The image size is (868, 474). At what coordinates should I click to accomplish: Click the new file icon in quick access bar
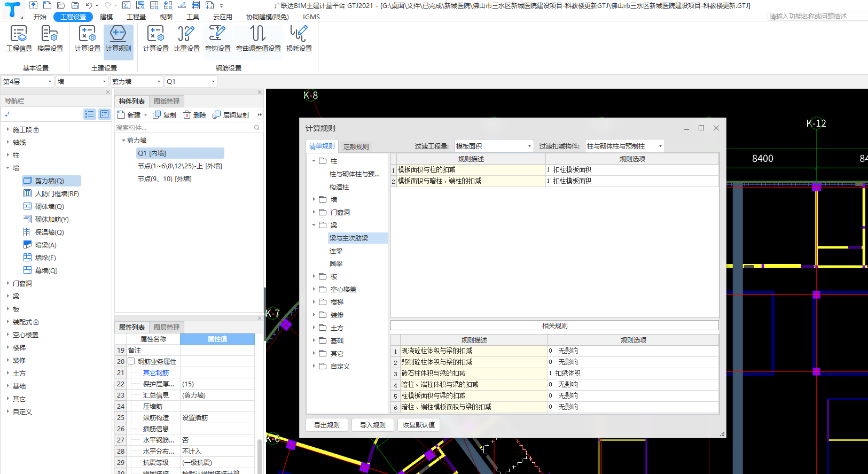47,5
